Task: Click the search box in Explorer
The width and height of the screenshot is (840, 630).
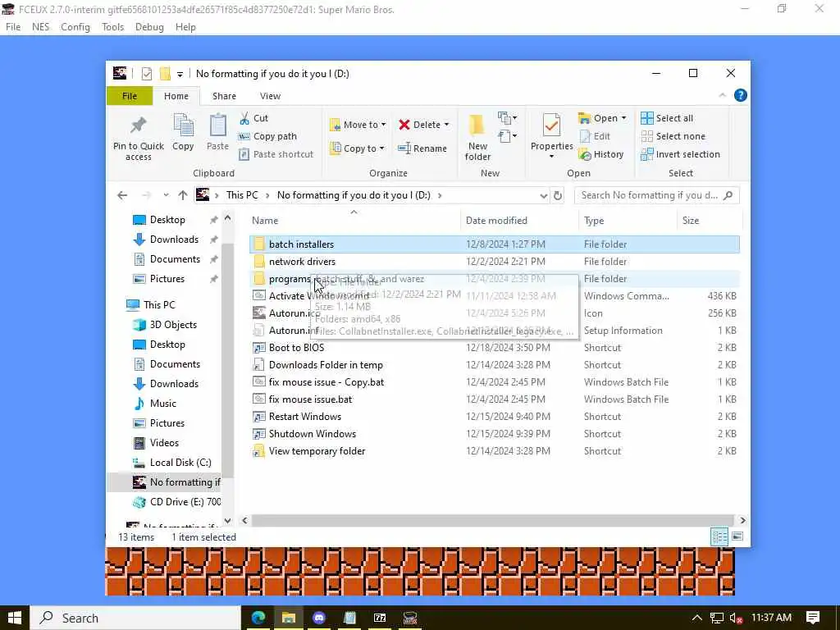Action: [657, 195]
